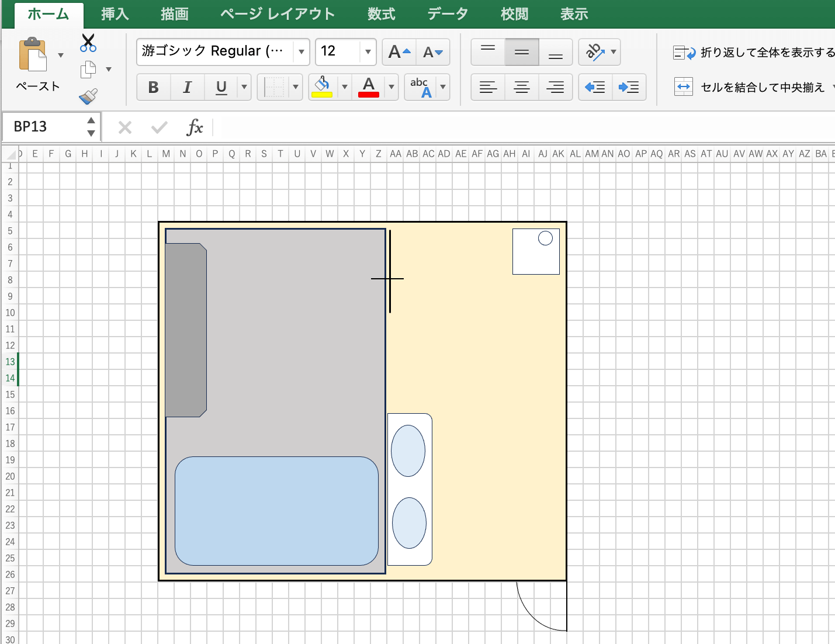This screenshot has width=835, height=644.
Task: Select row 13 header
Action: click(x=10, y=362)
